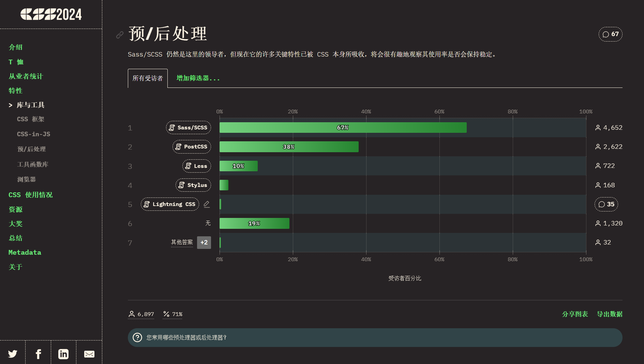Open 浏览器 subsection

tap(26, 179)
